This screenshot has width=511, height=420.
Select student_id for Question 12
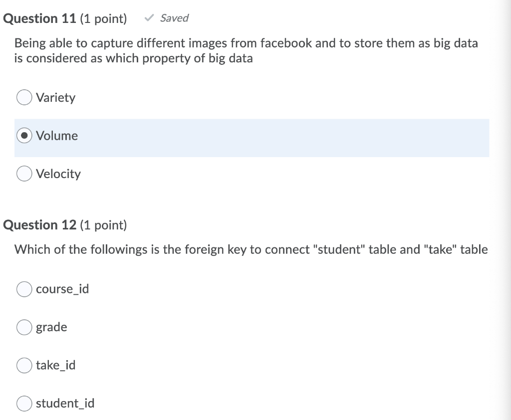click(24, 404)
